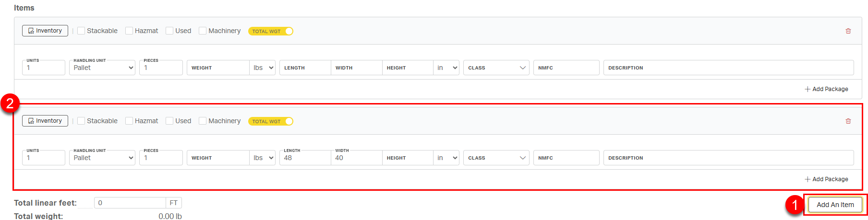Enable Hazmat checkbox in second item
Viewport: 868px width, 220px height.
pyautogui.click(x=129, y=121)
